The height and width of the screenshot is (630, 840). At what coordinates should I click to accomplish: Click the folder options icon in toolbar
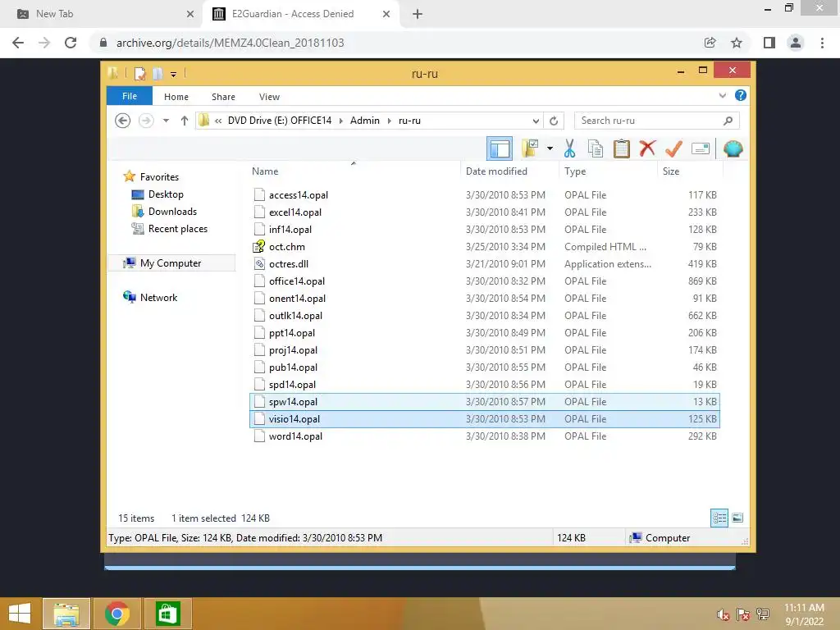click(x=531, y=148)
